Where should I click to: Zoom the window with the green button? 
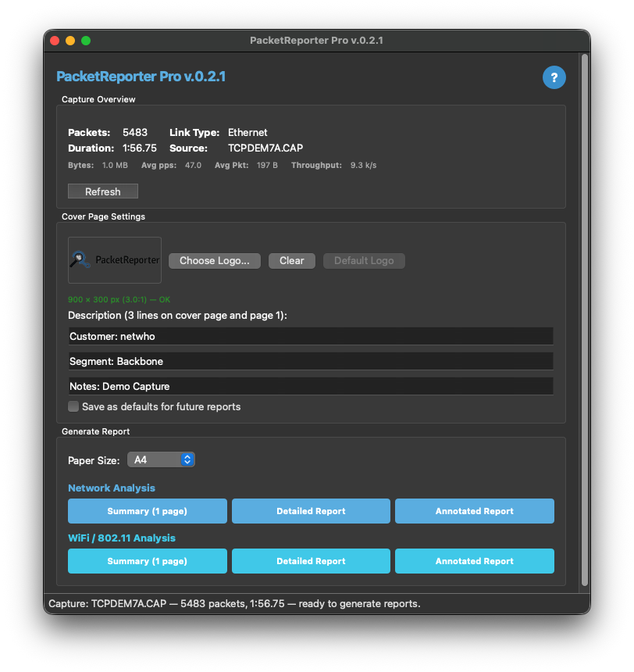coord(86,41)
